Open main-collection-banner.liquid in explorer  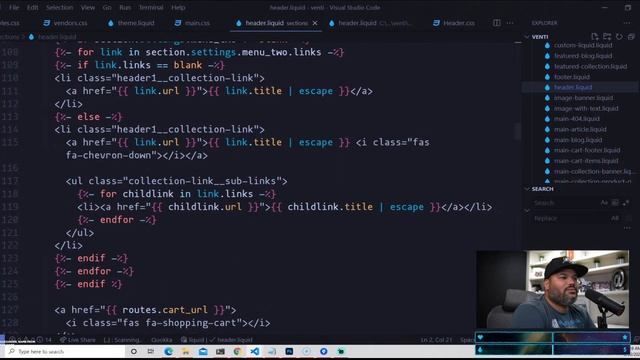[x=592, y=171]
